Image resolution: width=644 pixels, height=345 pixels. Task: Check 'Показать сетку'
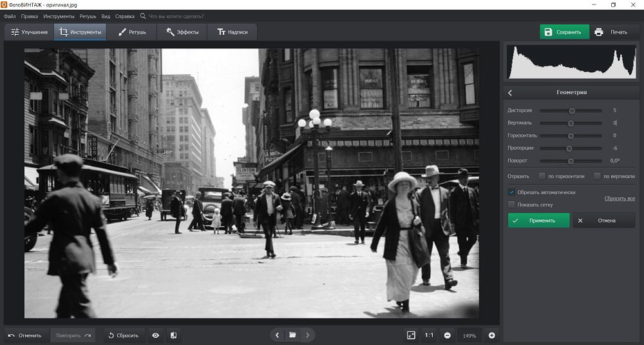[x=511, y=204]
